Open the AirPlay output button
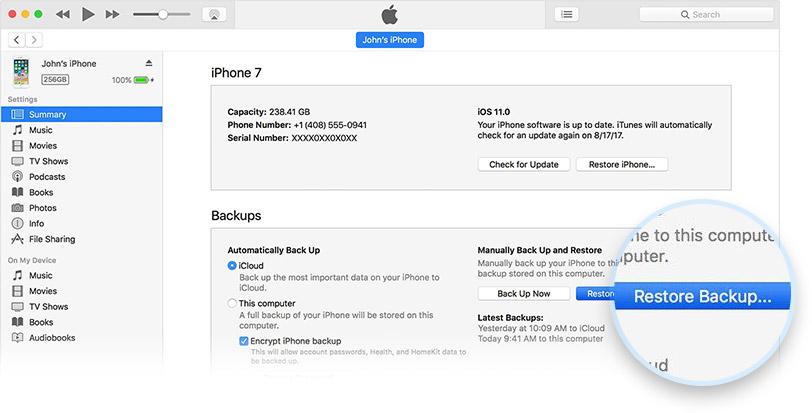This screenshot has height=413, width=812. tap(214, 14)
